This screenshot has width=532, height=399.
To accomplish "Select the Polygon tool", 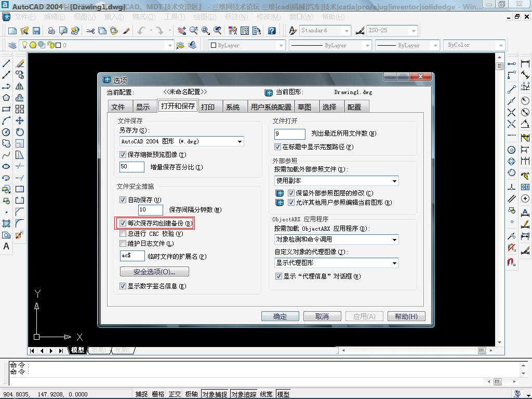I will pos(6,98).
